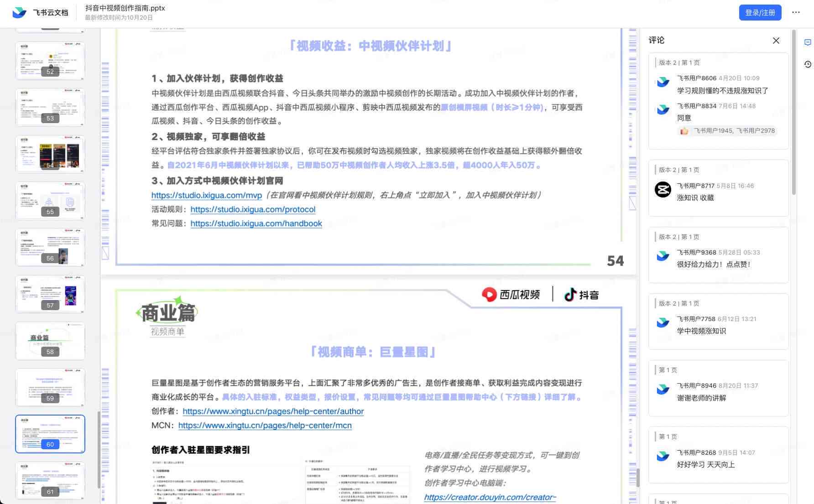Image resolution: width=814 pixels, height=504 pixels.
Task: Select slide thumbnail 55
Action: [x=50, y=201]
